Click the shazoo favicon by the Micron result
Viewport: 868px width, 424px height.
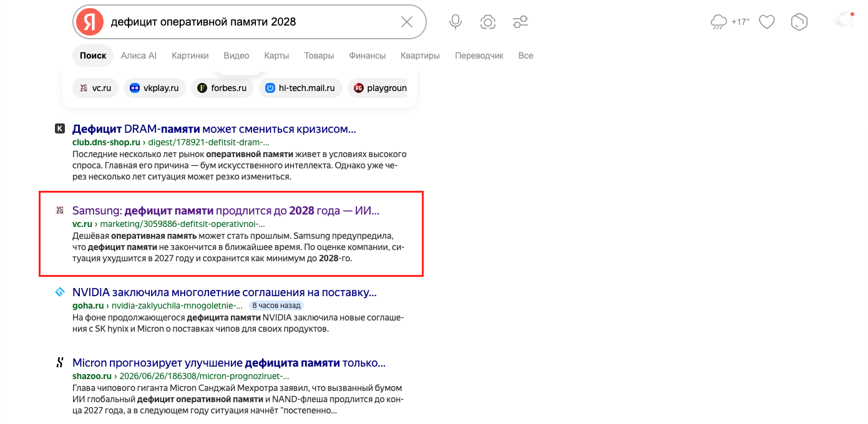tap(60, 362)
